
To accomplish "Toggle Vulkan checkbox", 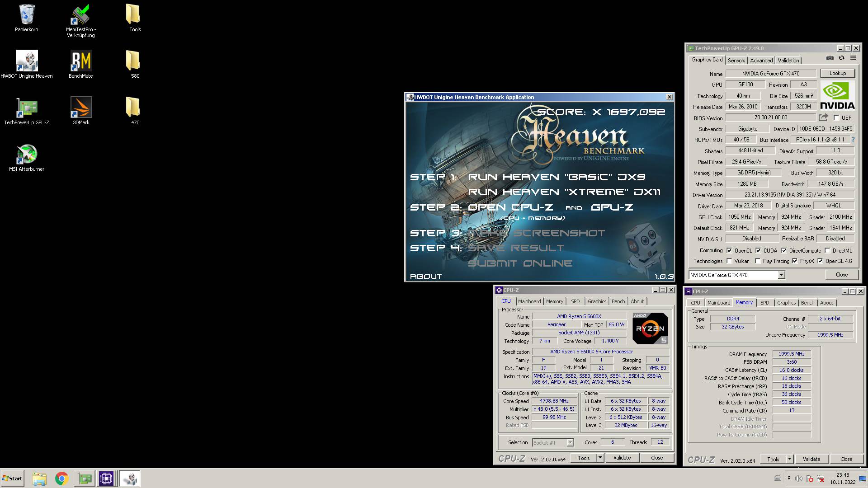I will (x=729, y=261).
